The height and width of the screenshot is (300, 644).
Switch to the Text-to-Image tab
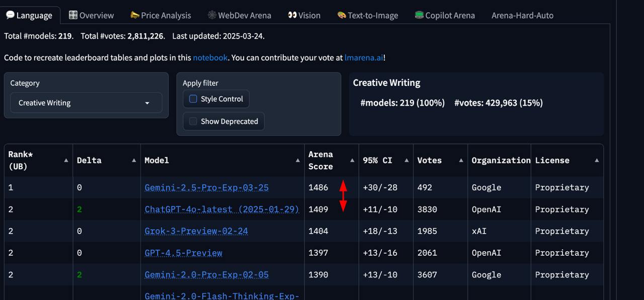[367, 15]
